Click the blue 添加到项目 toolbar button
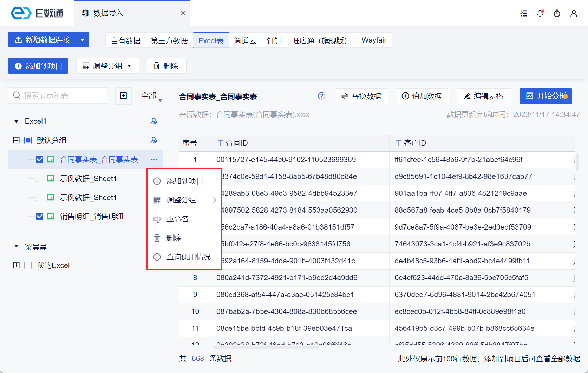The image size is (588, 373). [x=38, y=66]
